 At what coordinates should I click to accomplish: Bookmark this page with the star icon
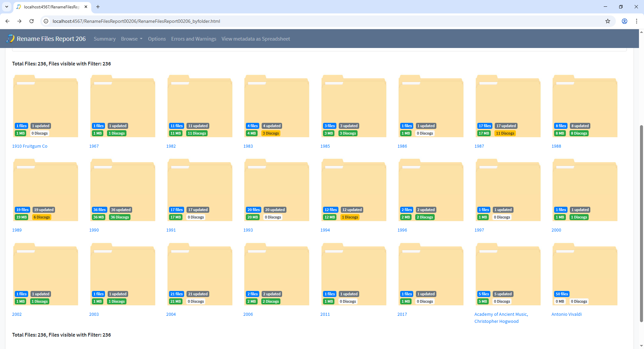point(607,21)
